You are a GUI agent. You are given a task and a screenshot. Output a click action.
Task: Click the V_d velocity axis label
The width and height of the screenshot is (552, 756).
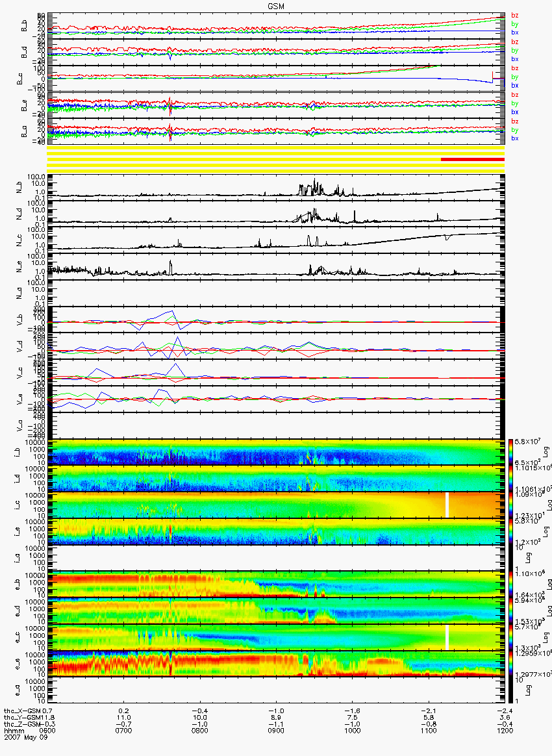click(x=20, y=346)
